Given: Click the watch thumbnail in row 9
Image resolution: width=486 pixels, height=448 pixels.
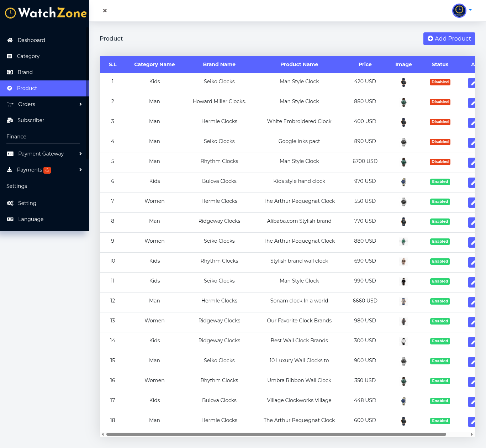Looking at the screenshot, I should pos(403,242).
